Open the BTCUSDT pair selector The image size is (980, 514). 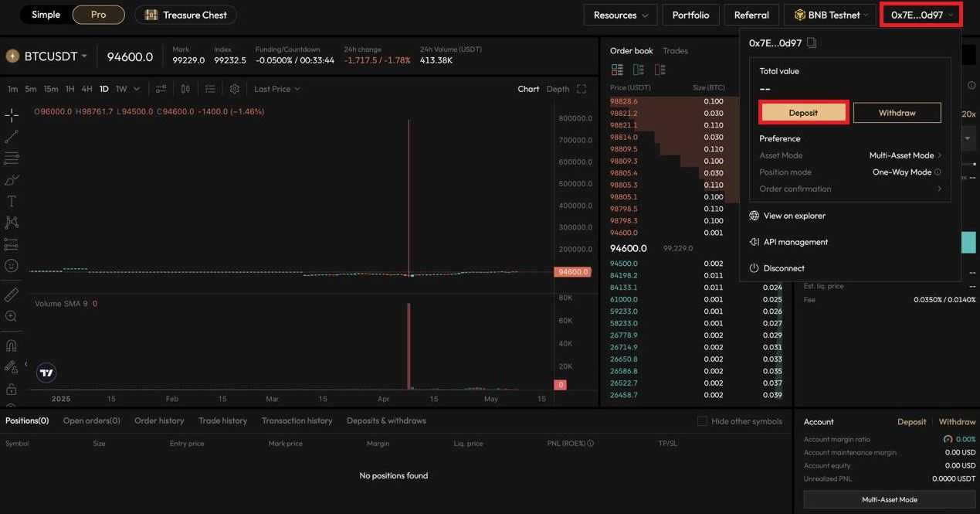pos(46,55)
